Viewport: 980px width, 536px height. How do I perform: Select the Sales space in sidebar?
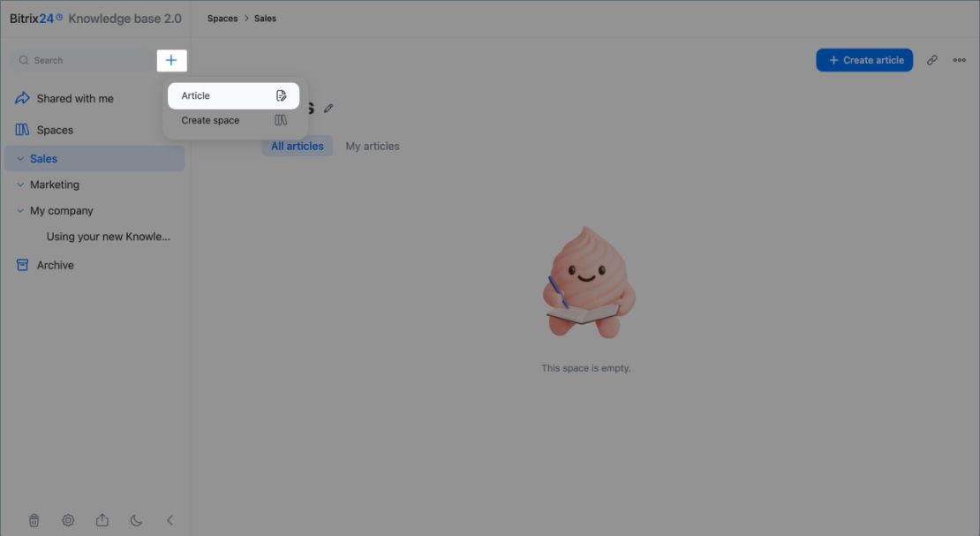[x=94, y=159]
